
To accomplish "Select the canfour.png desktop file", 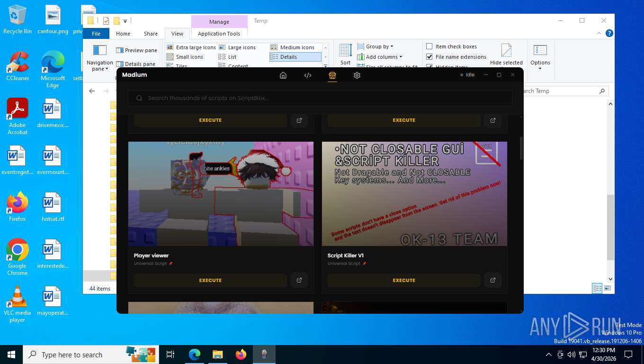I will (x=53, y=19).
